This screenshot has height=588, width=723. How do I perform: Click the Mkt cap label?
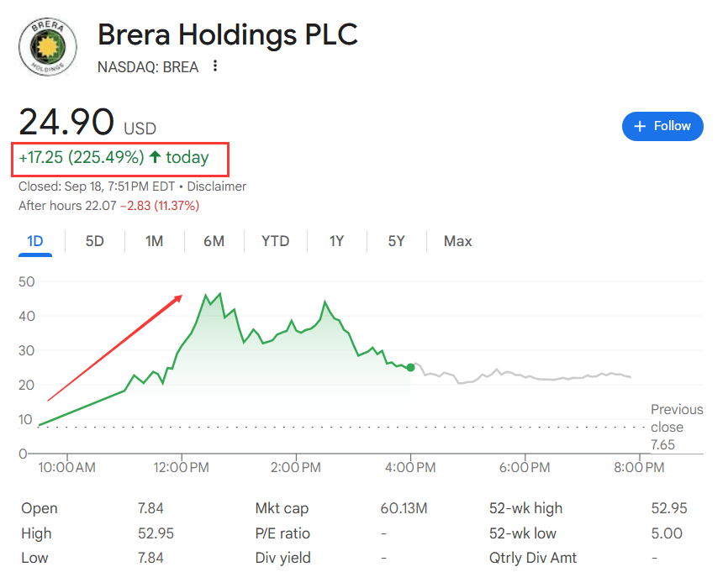pos(282,508)
